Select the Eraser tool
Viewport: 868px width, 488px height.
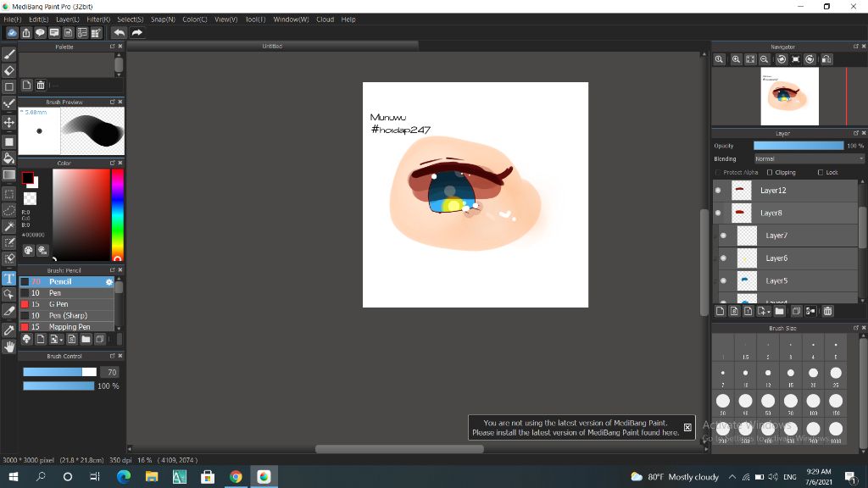coord(8,70)
